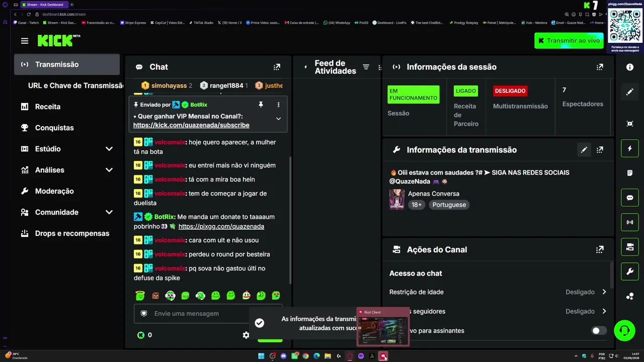Click the Transmitir ao vivo button
Image resolution: width=644 pixels, height=362 pixels.
click(569, 41)
